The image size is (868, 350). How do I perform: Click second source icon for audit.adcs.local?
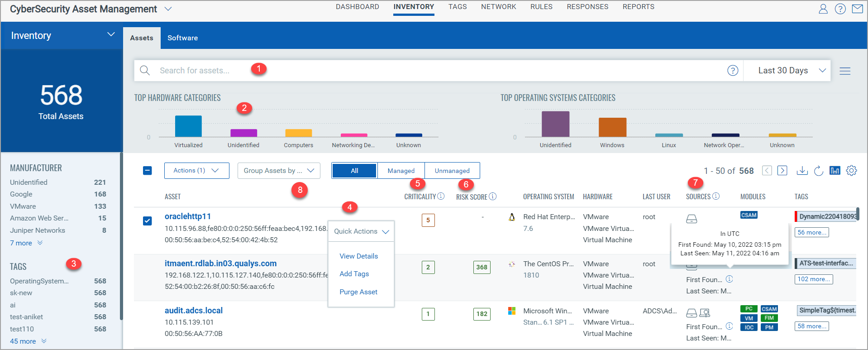705,313
